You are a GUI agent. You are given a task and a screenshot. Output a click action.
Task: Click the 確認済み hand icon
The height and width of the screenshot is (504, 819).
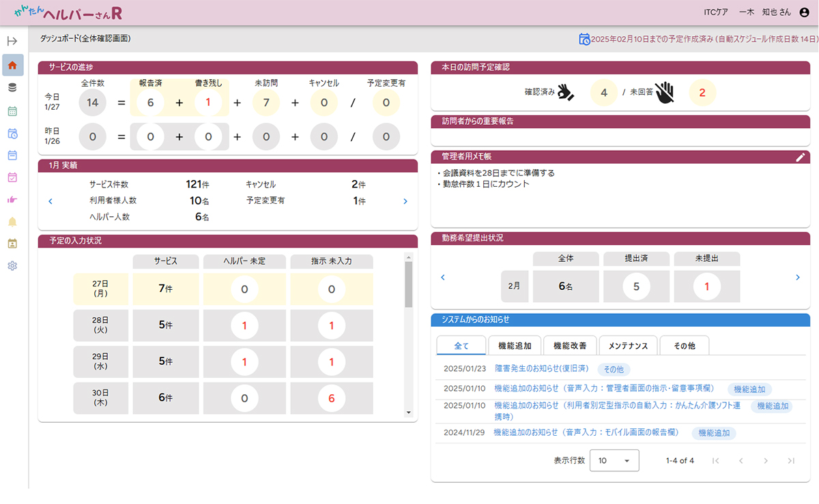point(566,93)
